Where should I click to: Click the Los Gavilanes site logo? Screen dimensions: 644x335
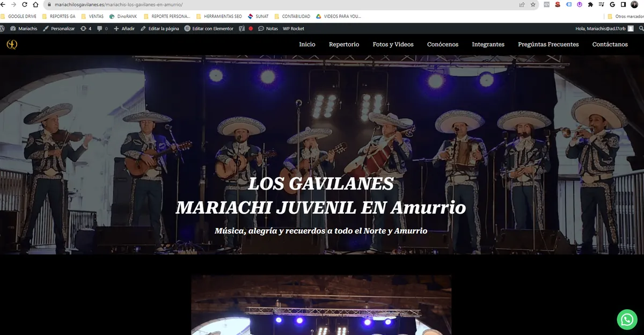click(12, 45)
